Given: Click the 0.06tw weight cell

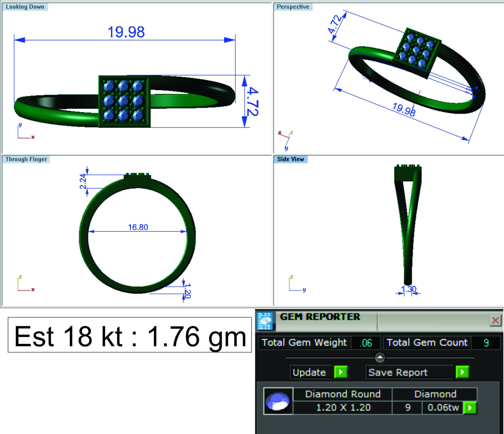Looking at the screenshot, I should tap(443, 407).
